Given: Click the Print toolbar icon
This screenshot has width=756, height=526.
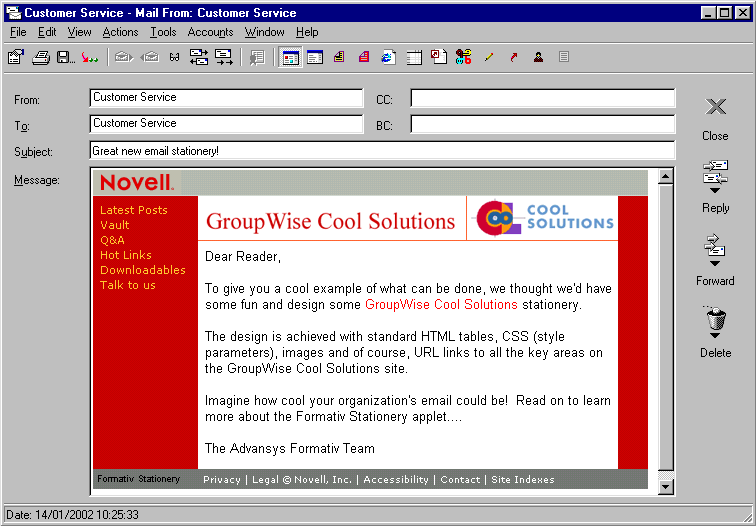Looking at the screenshot, I should (x=41, y=57).
